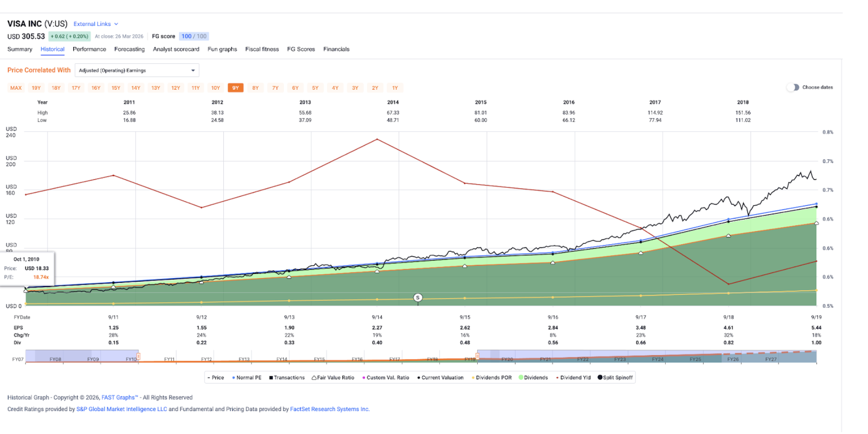Set the chart range to 1Y

[395, 88]
